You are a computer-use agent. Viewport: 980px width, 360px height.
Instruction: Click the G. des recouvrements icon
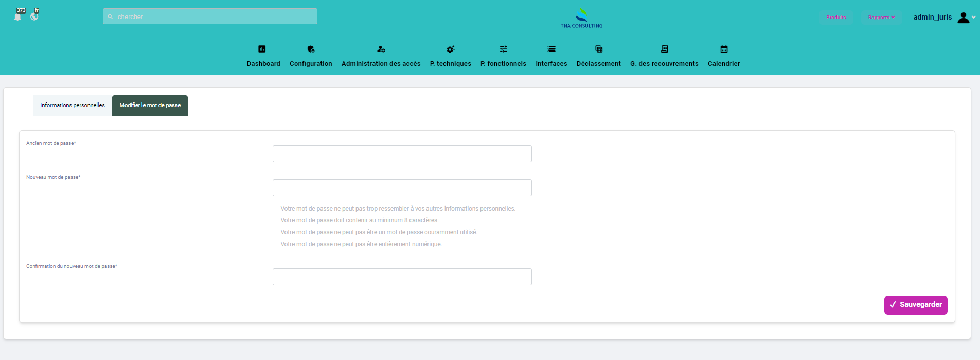pyautogui.click(x=664, y=49)
